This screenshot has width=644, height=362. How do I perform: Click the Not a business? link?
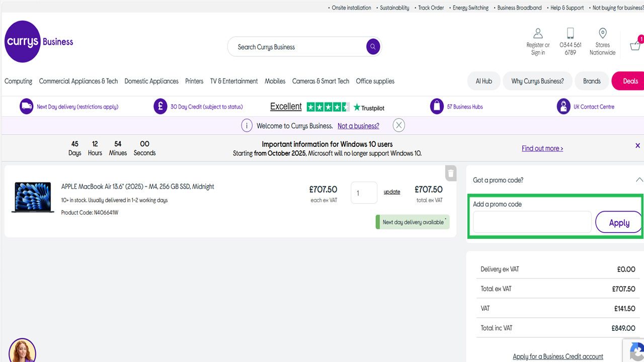coord(358,126)
